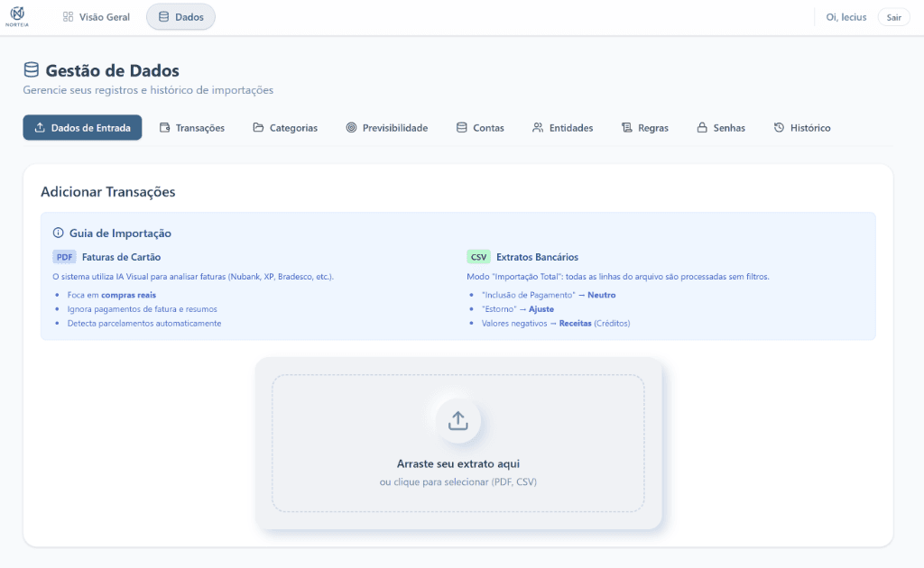The image size is (924, 568).
Task: Open the Regras tab
Action: pos(644,128)
